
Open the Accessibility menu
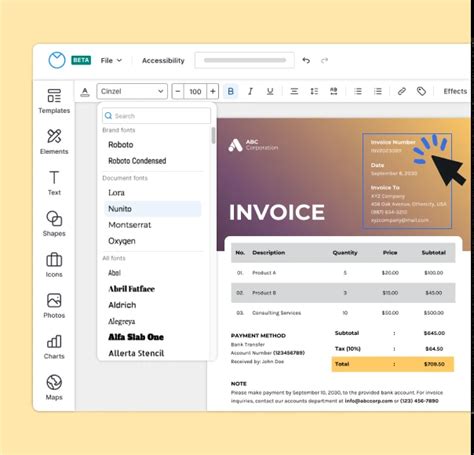click(x=163, y=60)
